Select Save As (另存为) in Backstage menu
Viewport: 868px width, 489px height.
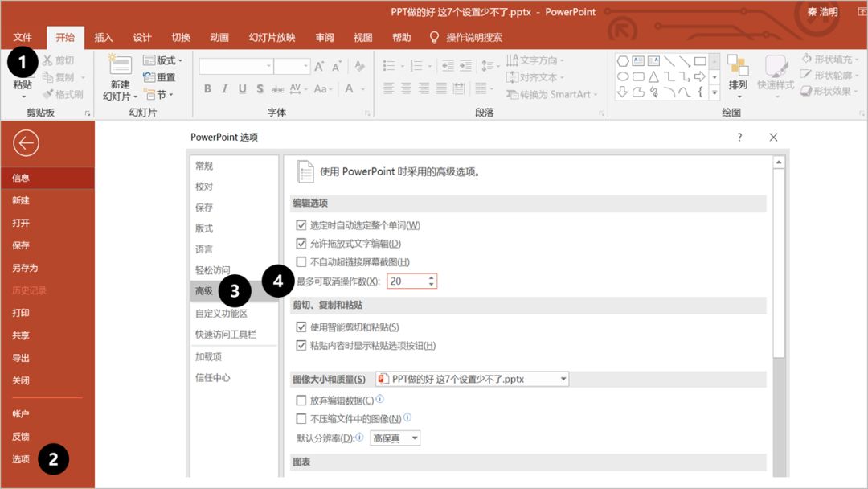(25, 268)
